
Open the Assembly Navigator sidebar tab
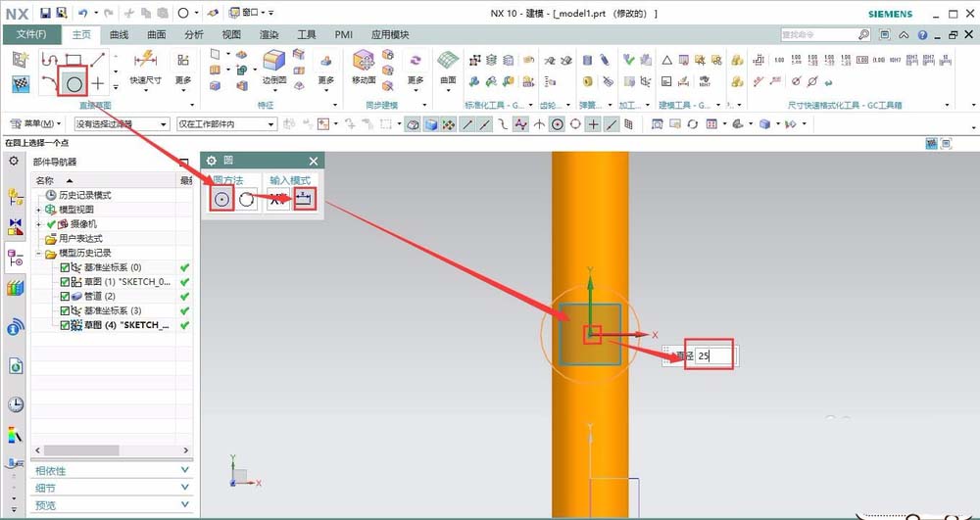click(15, 197)
